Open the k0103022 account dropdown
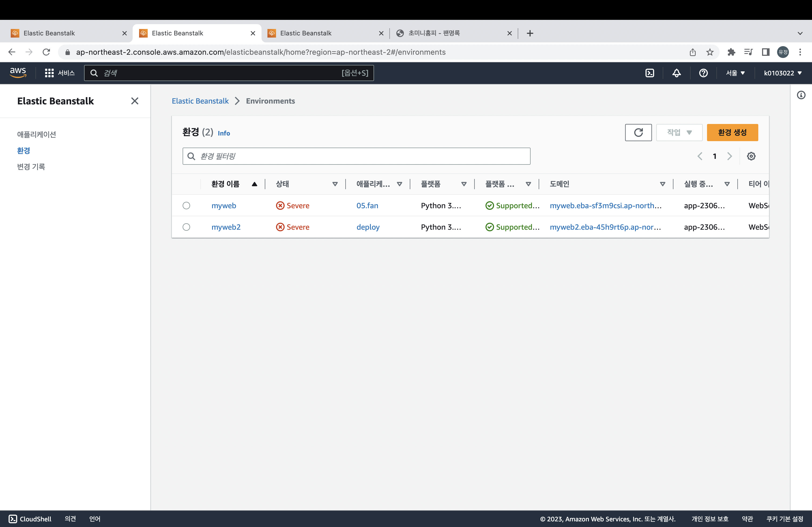The image size is (812, 527). [783, 73]
